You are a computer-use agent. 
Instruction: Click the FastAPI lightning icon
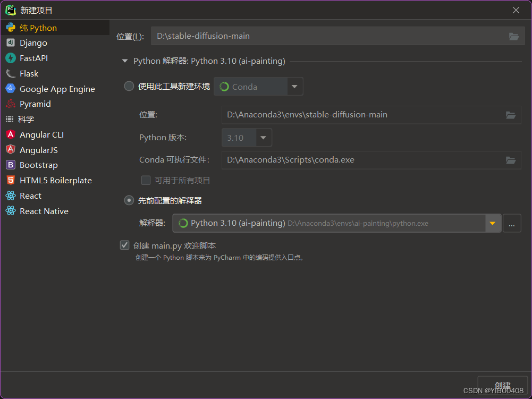(x=11, y=58)
